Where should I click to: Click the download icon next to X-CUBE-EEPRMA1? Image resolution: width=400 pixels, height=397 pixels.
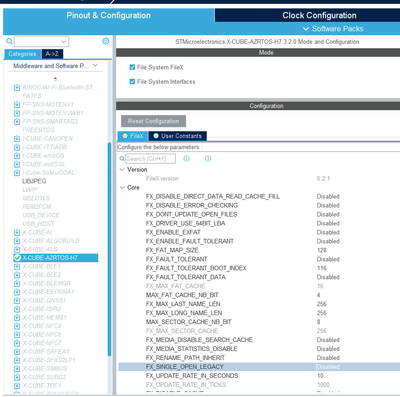(17, 292)
